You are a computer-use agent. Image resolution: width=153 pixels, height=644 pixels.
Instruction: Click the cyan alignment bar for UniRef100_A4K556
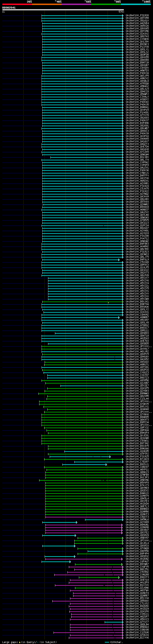pyautogui.click(x=106, y=551)
